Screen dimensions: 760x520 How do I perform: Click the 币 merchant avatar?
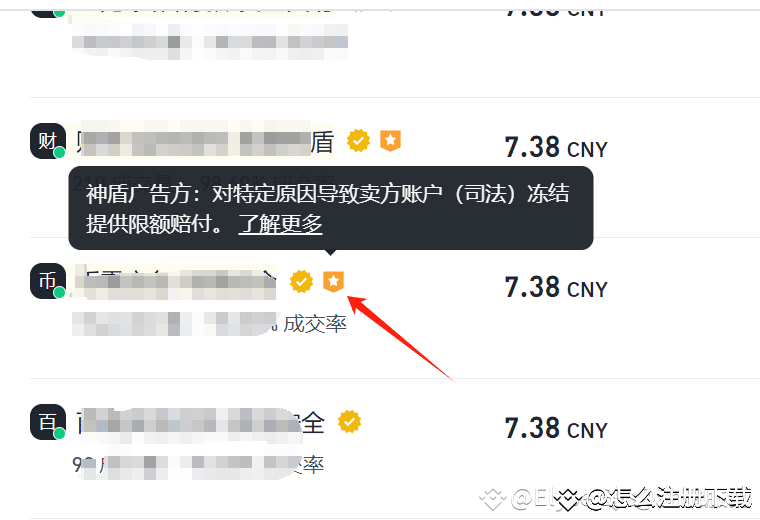pos(48,281)
